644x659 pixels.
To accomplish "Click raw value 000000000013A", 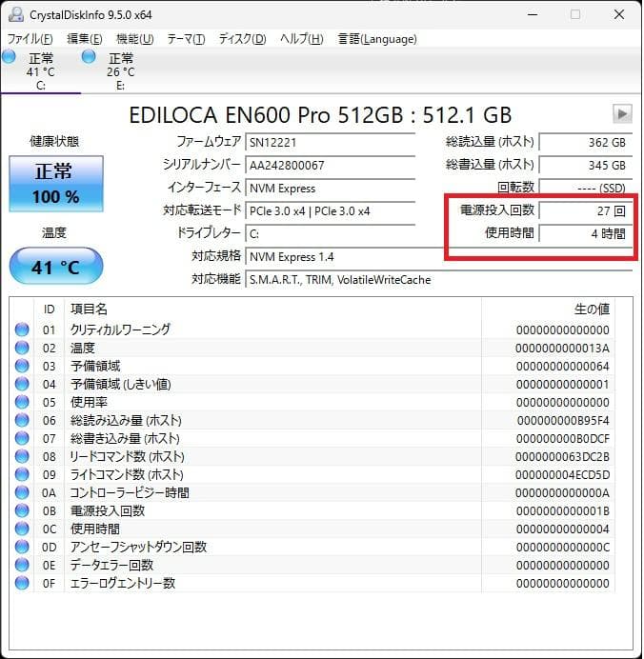I will (562, 348).
